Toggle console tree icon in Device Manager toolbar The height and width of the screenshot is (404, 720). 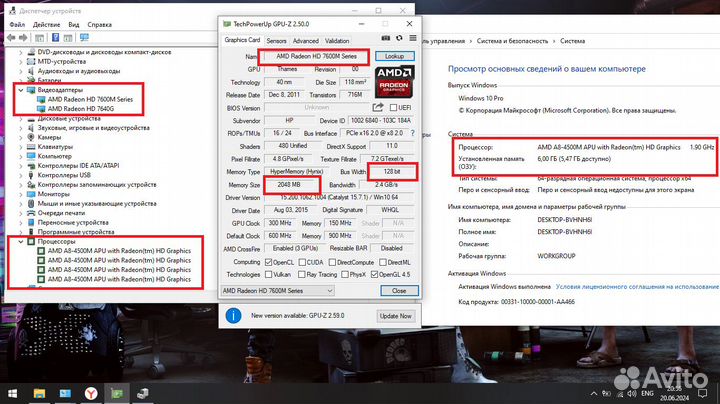(x=39, y=38)
